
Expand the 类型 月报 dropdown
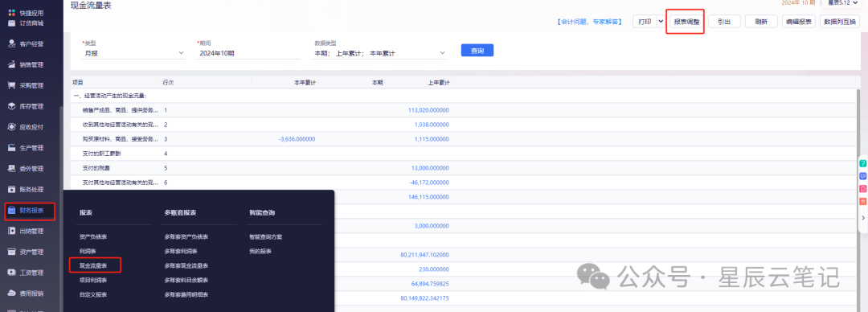[x=133, y=53]
